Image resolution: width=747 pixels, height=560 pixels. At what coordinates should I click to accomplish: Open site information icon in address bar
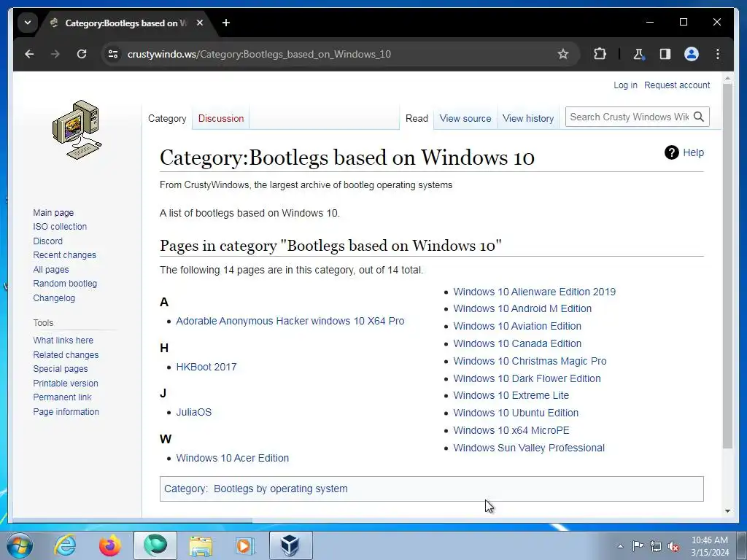(x=113, y=54)
